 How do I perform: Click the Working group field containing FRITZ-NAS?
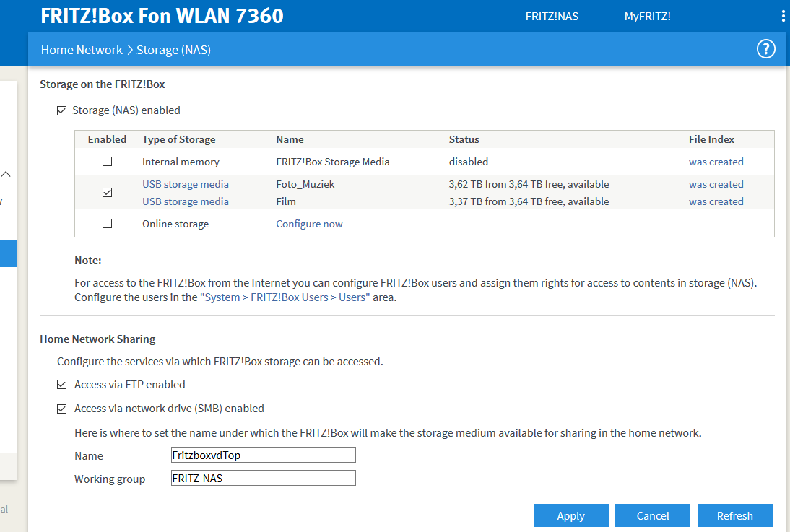(x=263, y=478)
